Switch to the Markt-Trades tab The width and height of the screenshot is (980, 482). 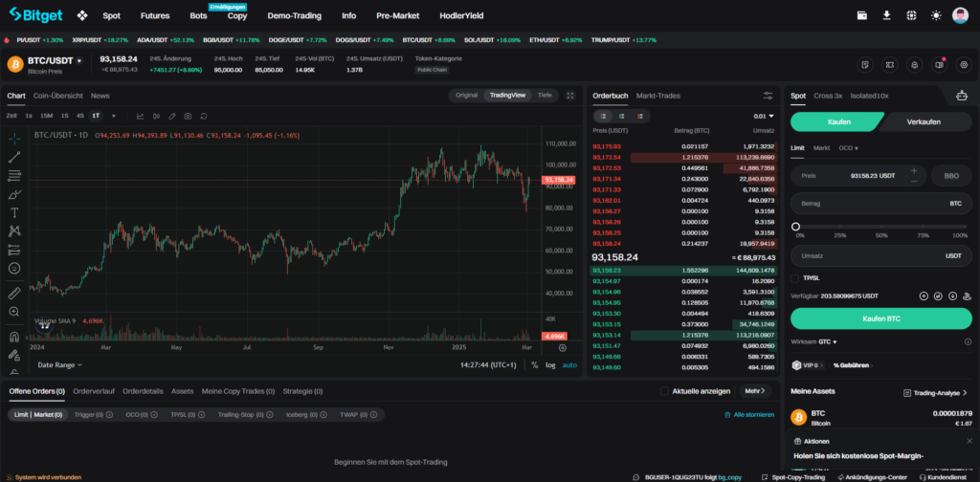658,96
